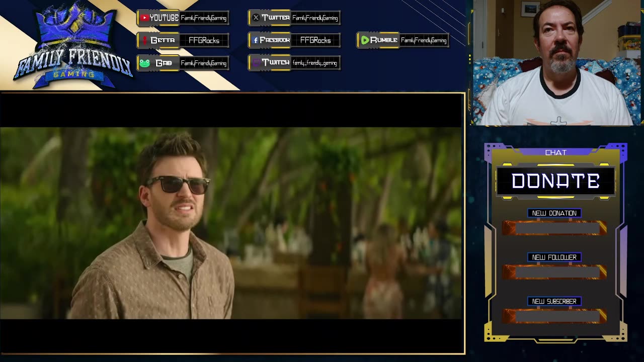
Task: Click the movie video frame
Action: click(x=231, y=223)
